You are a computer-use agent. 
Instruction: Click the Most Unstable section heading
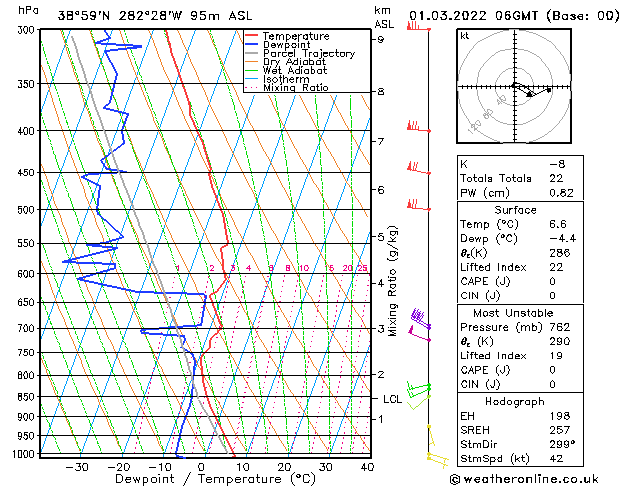point(513,313)
